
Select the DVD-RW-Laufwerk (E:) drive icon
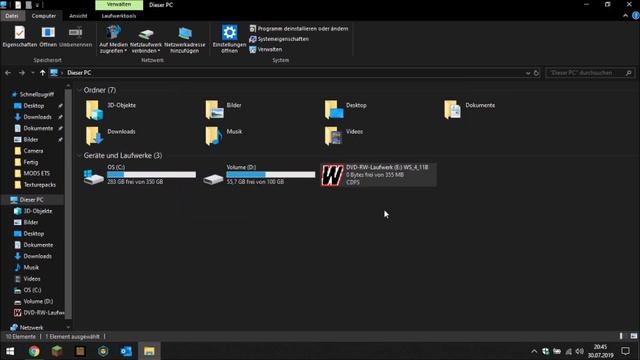point(332,175)
